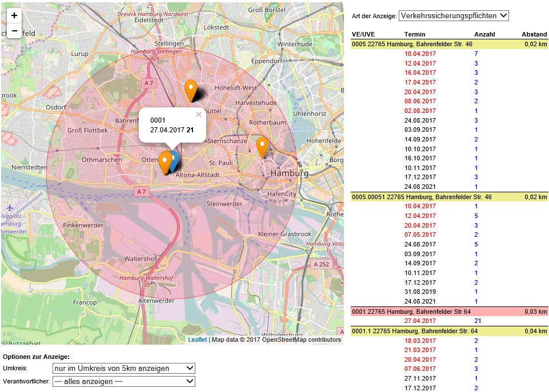Screen dimensions: 549x392
Task: Click the Waltershof label on map
Action: (x=141, y=259)
